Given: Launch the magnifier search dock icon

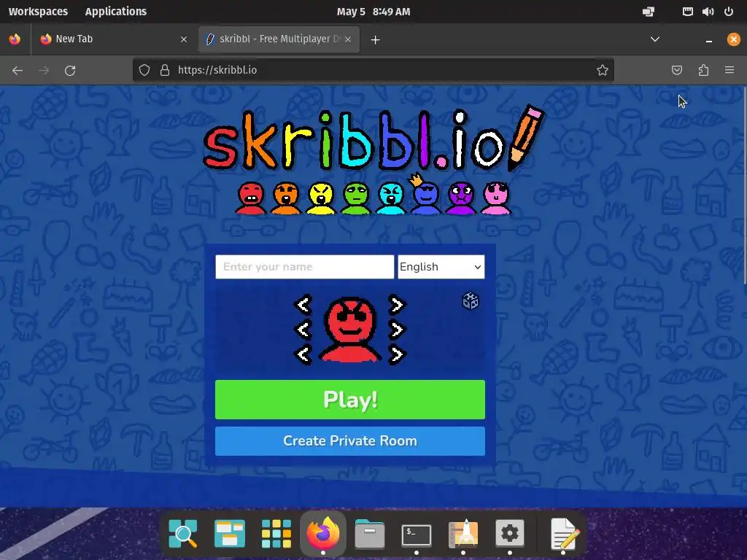Looking at the screenshot, I should [x=183, y=534].
